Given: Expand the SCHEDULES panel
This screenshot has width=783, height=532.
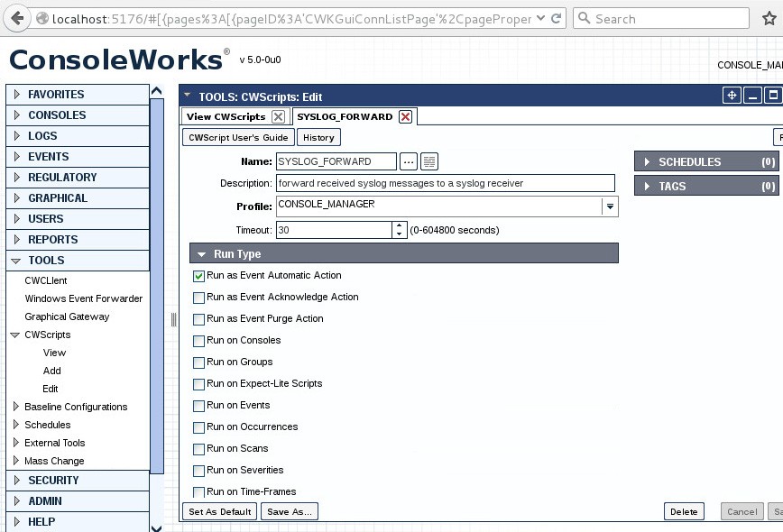Looking at the screenshot, I should 706,161.
